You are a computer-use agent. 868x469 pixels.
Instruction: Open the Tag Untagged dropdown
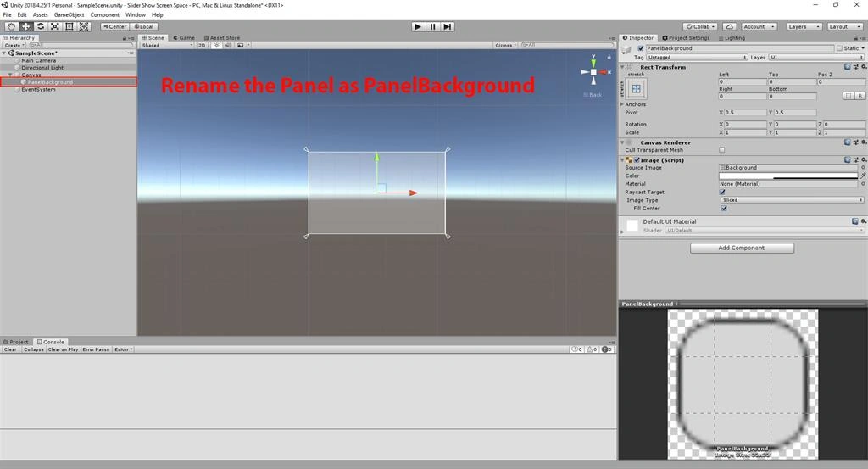[697, 57]
